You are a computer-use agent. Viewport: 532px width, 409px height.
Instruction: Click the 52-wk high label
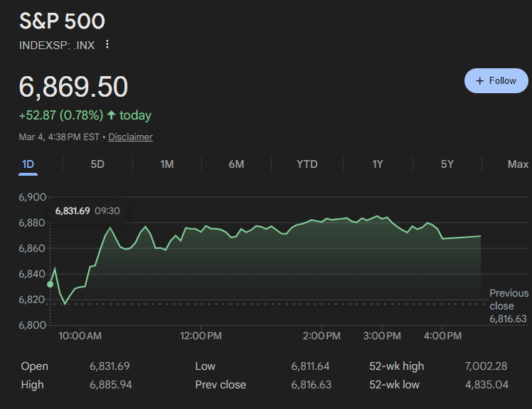397,366
